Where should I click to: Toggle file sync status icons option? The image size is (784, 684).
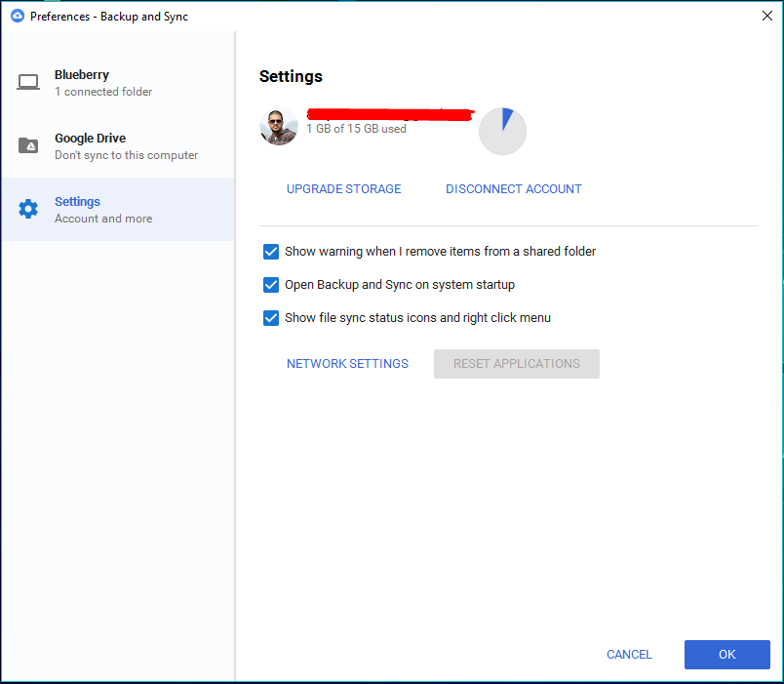270,318
